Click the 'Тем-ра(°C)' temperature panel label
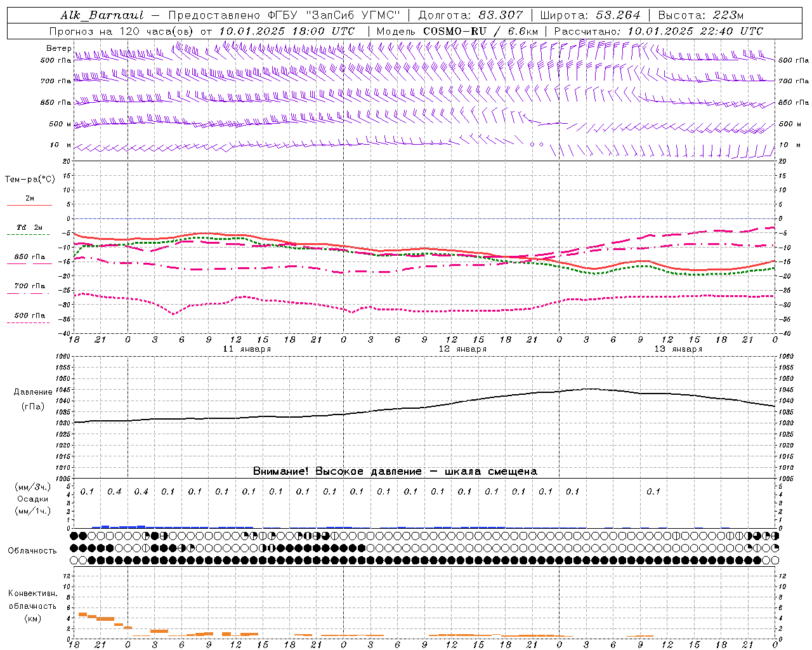812x650 pixels. click(x=30, y=180)
